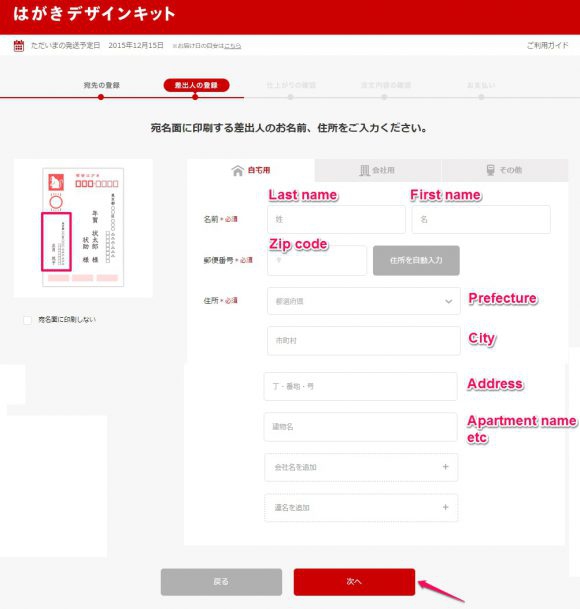Open the ご利用ガイド link
The width and height of the screenshot is (580, 609).
[547, 45]
